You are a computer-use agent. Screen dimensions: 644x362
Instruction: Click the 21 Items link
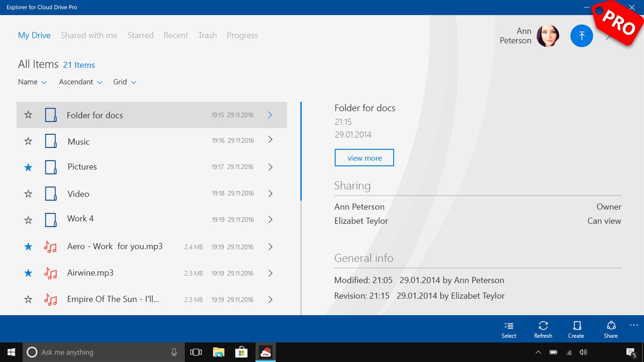click(x=79, y=64)
